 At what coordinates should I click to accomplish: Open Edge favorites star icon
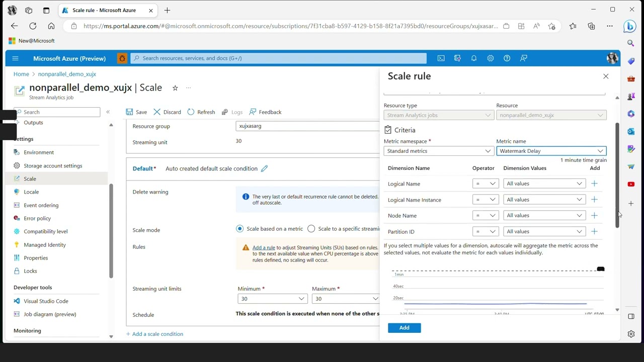573,26
